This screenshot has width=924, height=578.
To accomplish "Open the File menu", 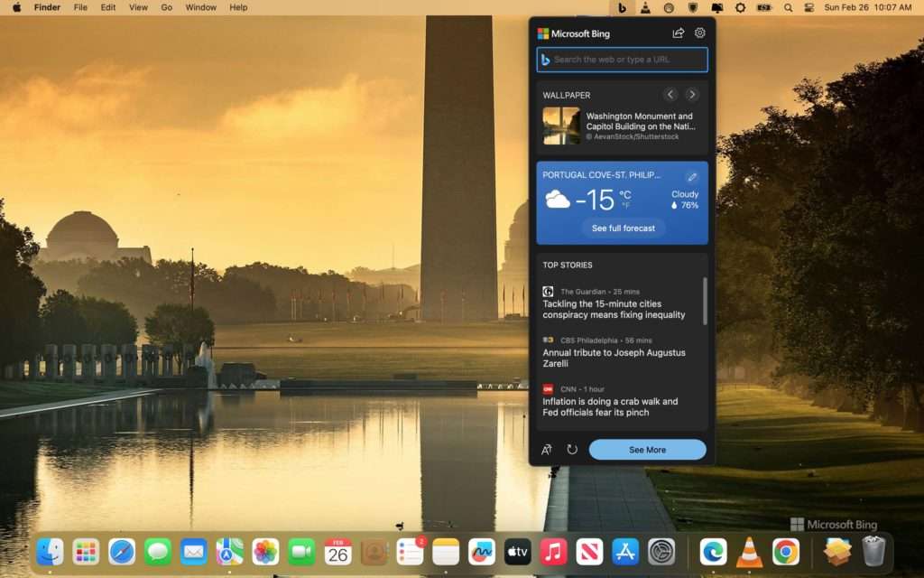I will coord(80,7).
